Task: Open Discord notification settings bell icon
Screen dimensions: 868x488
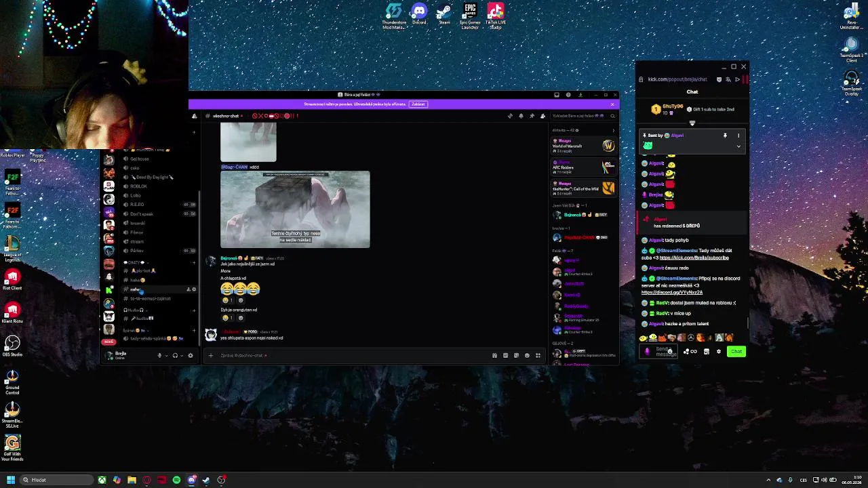Action: coord(521,116)
